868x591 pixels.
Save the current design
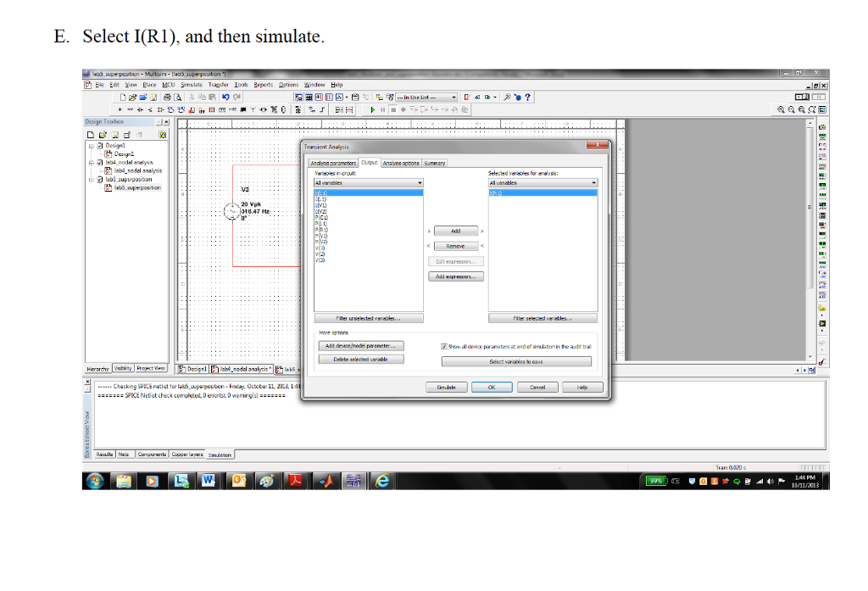tap(153, 97)
